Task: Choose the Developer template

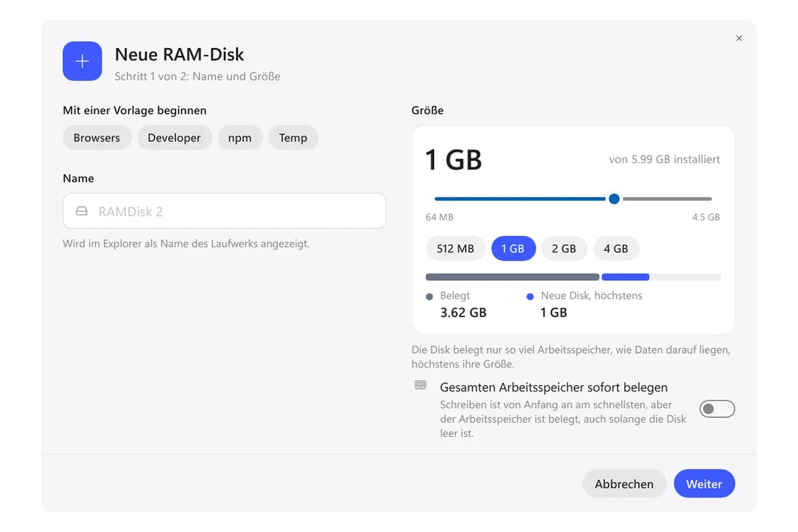Action: coord(174,138)
